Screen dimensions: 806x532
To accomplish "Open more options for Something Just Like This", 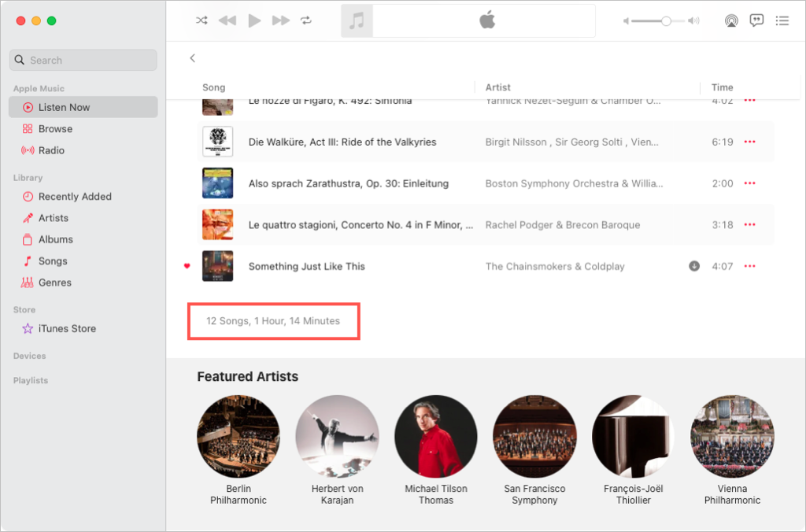I will pyautogui.click(x=750, y=266).
